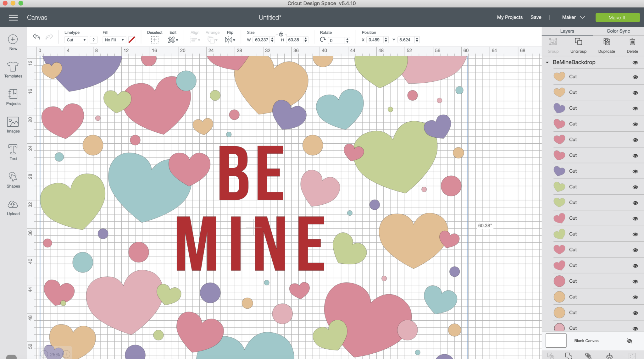This screenshot has width=644, height=359.
Task: Open the Linetype dropdown showing Cut
Action: tap(75, 40)
